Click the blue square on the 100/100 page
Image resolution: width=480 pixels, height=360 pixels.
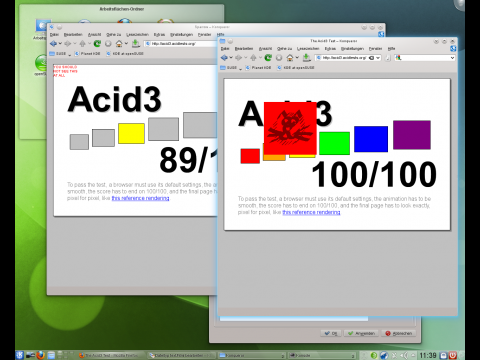[371, 139]
